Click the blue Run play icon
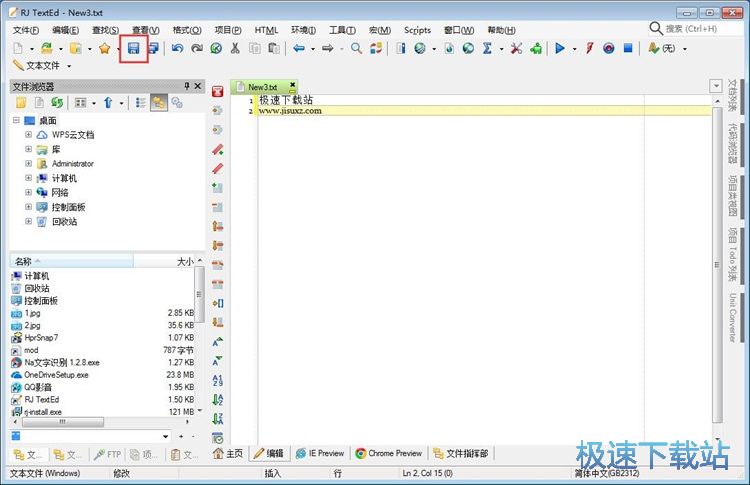This screenshot has width=750, height=485. pos(560,48)
